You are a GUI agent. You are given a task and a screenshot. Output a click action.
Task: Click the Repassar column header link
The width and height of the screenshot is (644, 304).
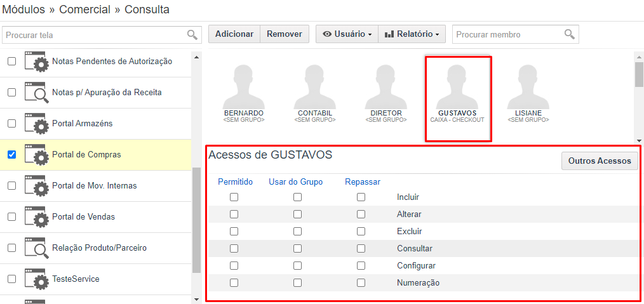click(x=363, y=182)
